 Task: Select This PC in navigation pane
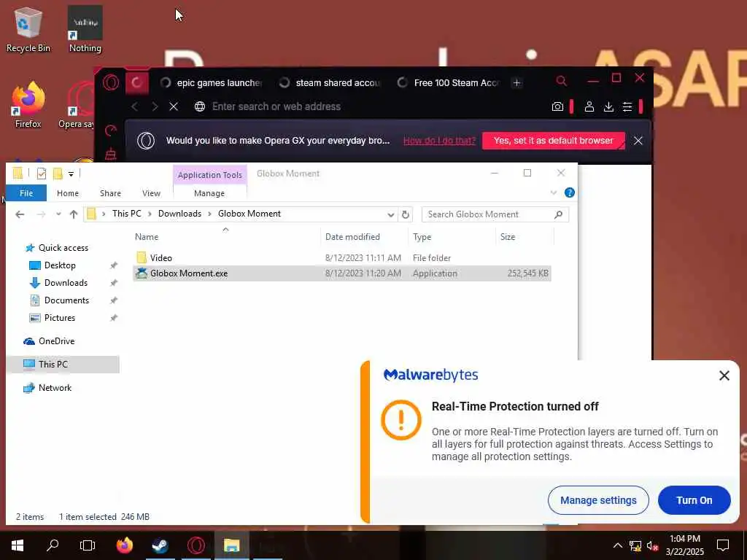[63, 365]
